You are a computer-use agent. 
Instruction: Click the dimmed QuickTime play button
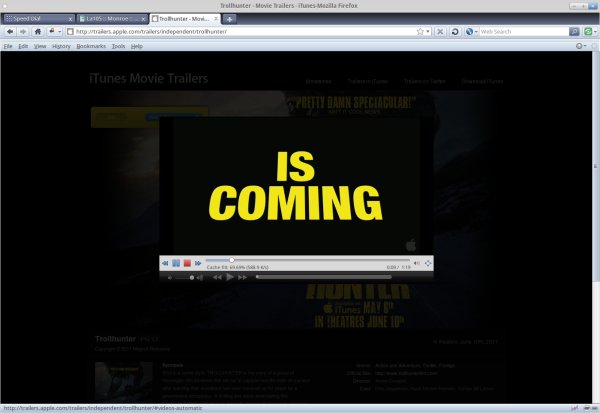click(x=230, y=277)
